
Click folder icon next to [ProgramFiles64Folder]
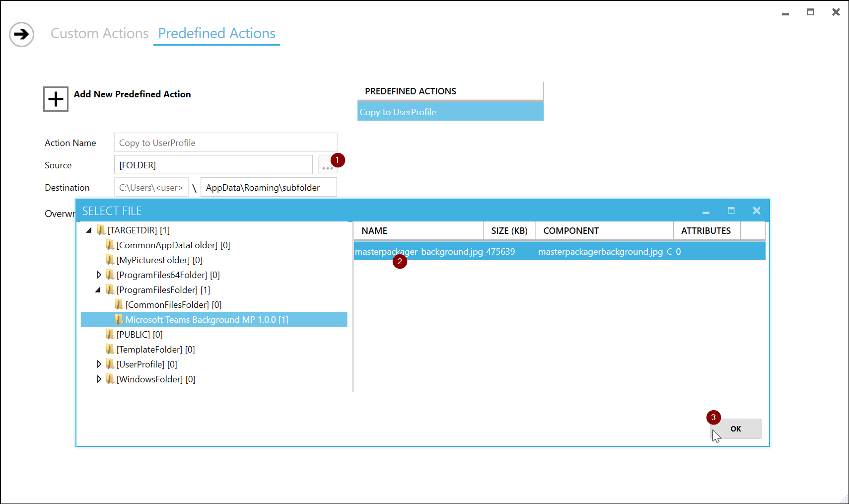[x=110, y=275]
